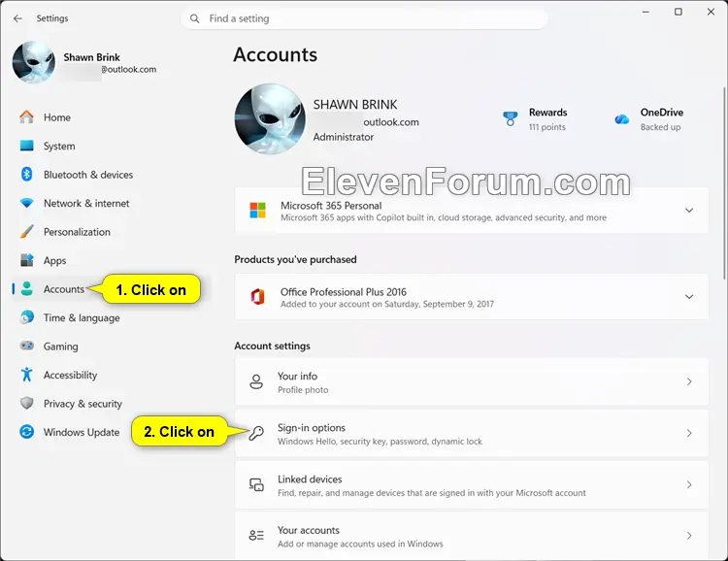Click the Accessibility figure icon
728x561 pixels.
click(x=27, y=375)
